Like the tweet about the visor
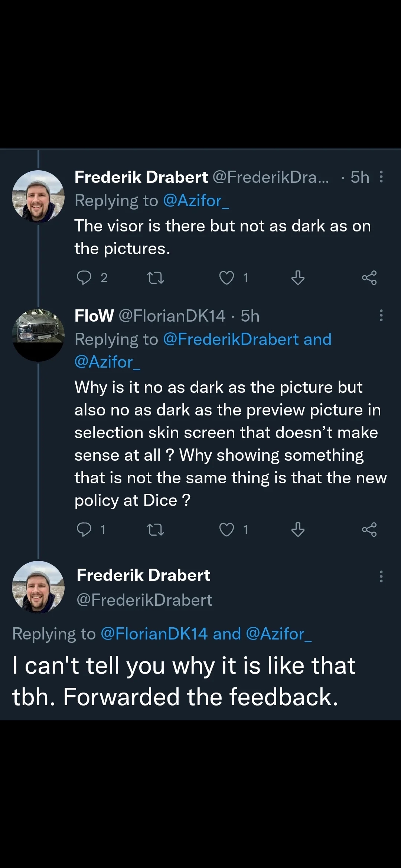 pyautogui.click(x=226, y=277)
